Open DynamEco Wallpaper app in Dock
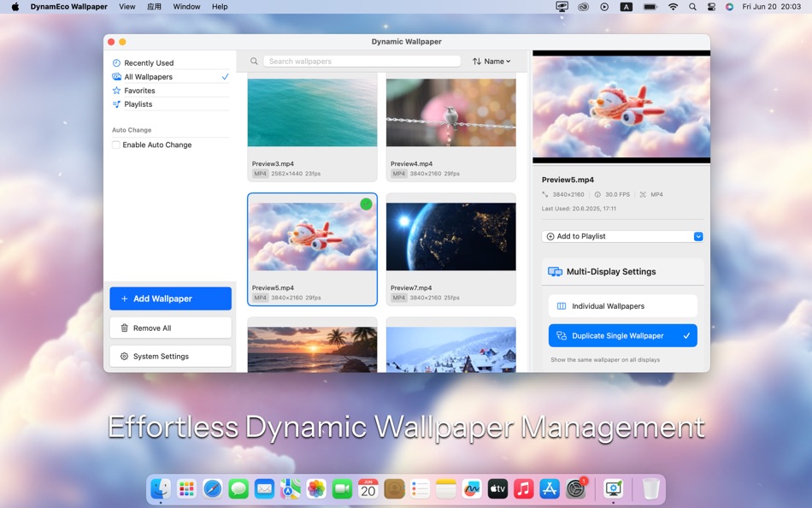812x508 pixels. [613, 488]
